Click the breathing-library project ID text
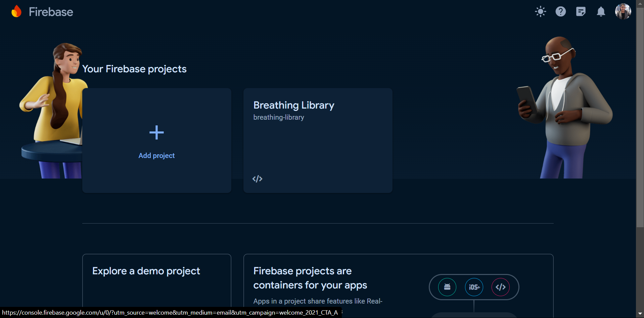The height and width of the screenshot is (318, 644). coord(279,117)
